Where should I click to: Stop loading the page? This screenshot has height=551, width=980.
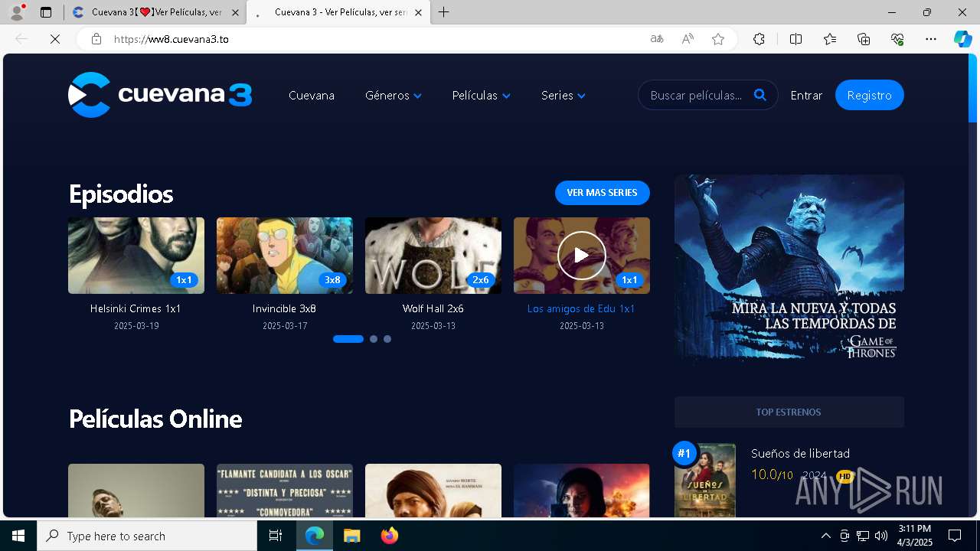coord(55,39)
